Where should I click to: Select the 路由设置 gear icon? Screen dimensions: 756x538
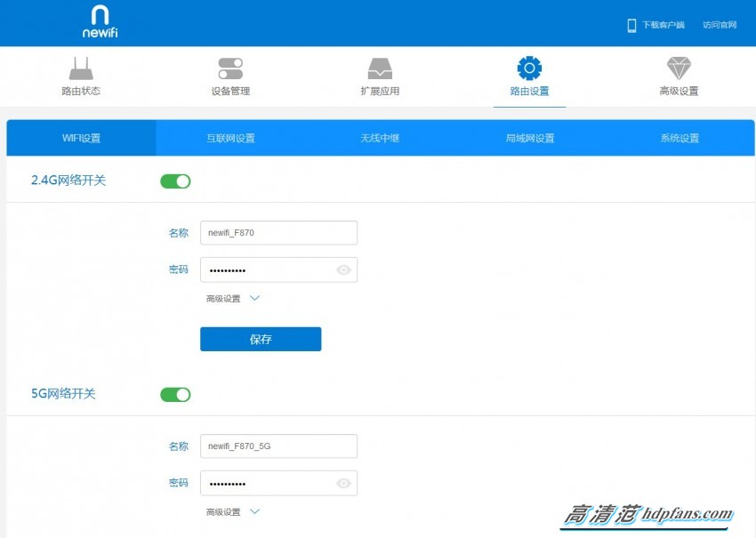(529, 68)
